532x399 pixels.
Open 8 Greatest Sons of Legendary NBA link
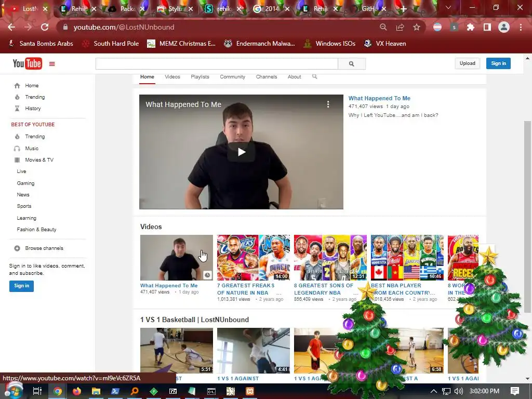(323, 289)
